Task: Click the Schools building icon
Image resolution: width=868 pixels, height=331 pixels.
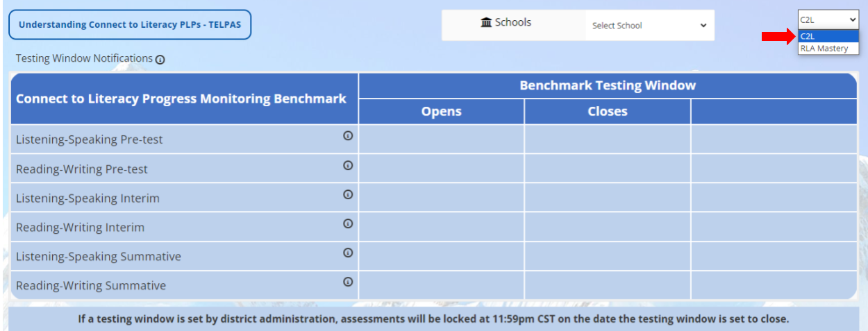Action: click(486, 22)
